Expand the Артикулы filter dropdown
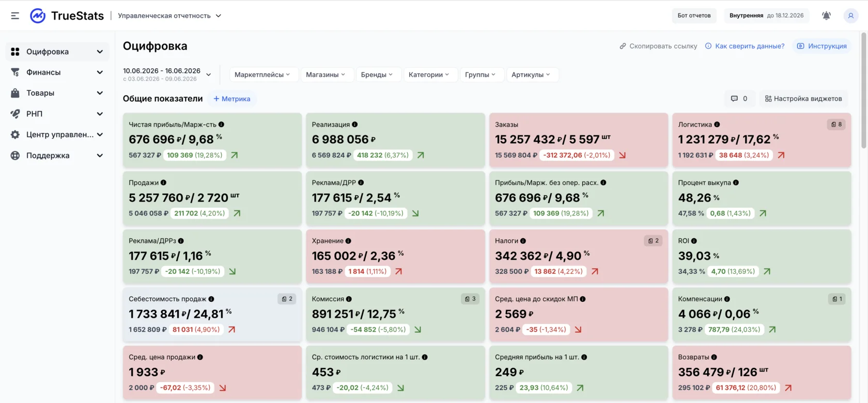Image resolution: width=868 pixels, height=403 pixels. pyautogui.click(x=531, y=74)
